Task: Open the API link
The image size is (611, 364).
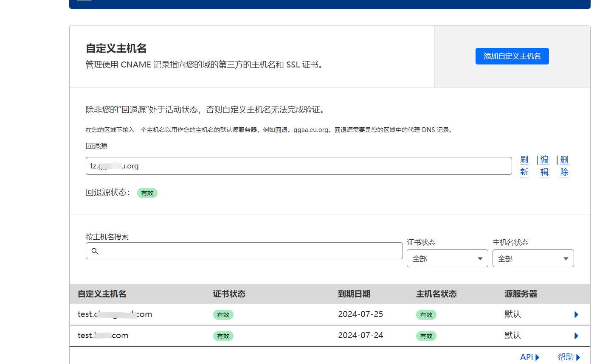Action: coord(529,357)
